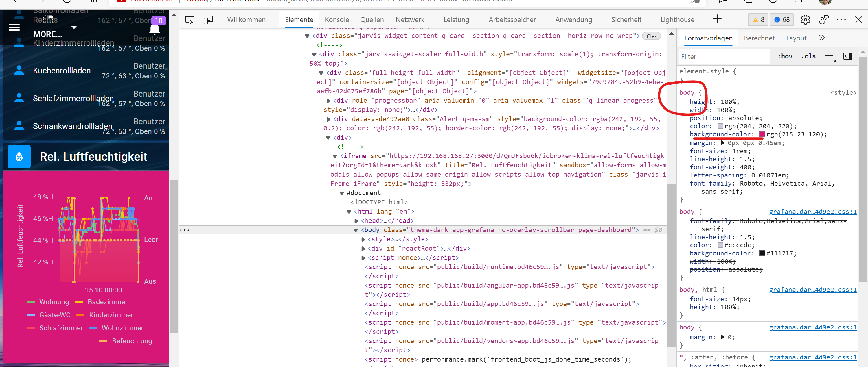Viewport: 868px width, 367px height.
Task: Switch to Quellen tab
Action: (x=372, y=20)
